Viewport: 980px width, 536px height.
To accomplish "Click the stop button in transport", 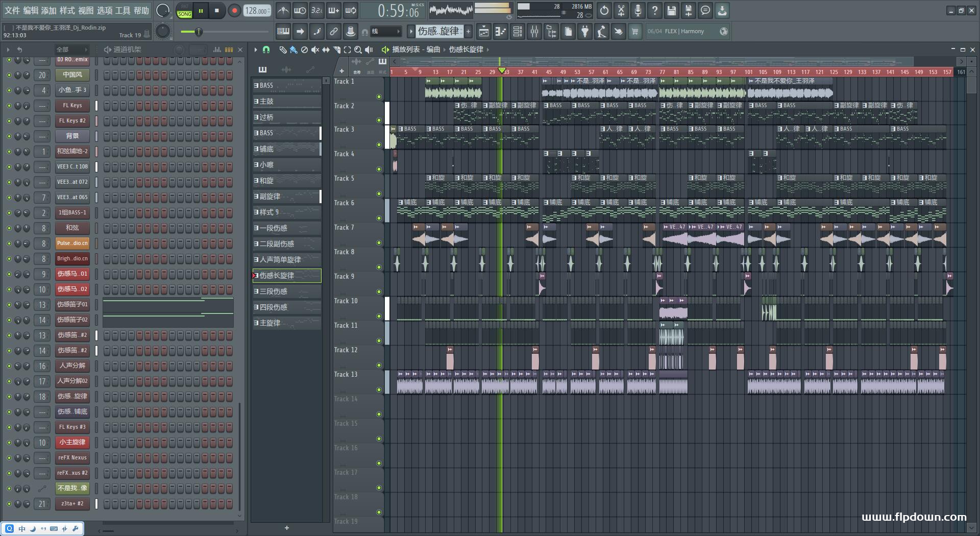I will [x=217, y=10].
